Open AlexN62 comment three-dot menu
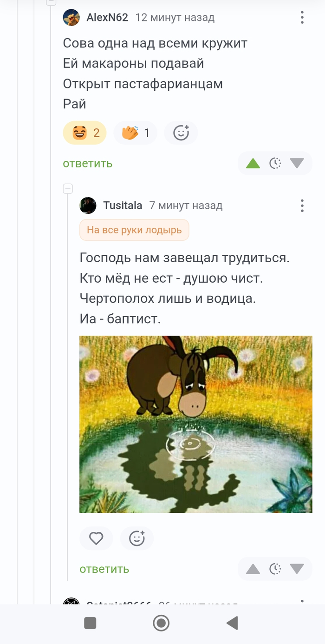Screen dimensions: 325x644 302,18
